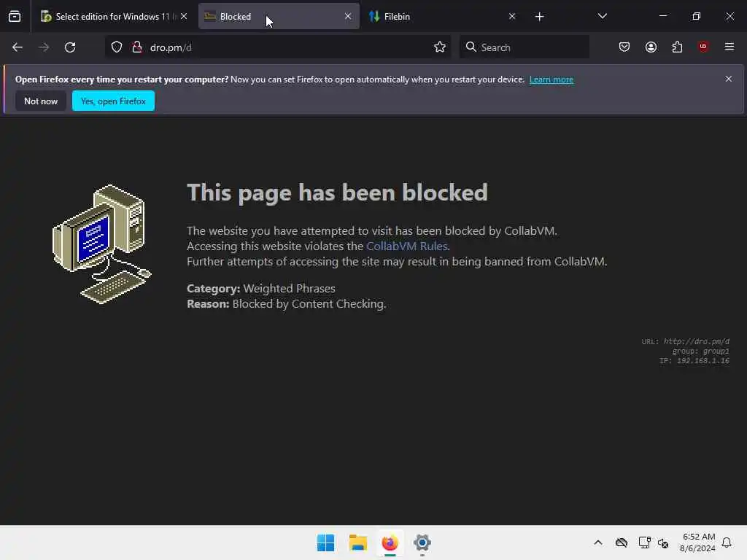Click the Category: Weighted Phrases text

click(261, 289)
